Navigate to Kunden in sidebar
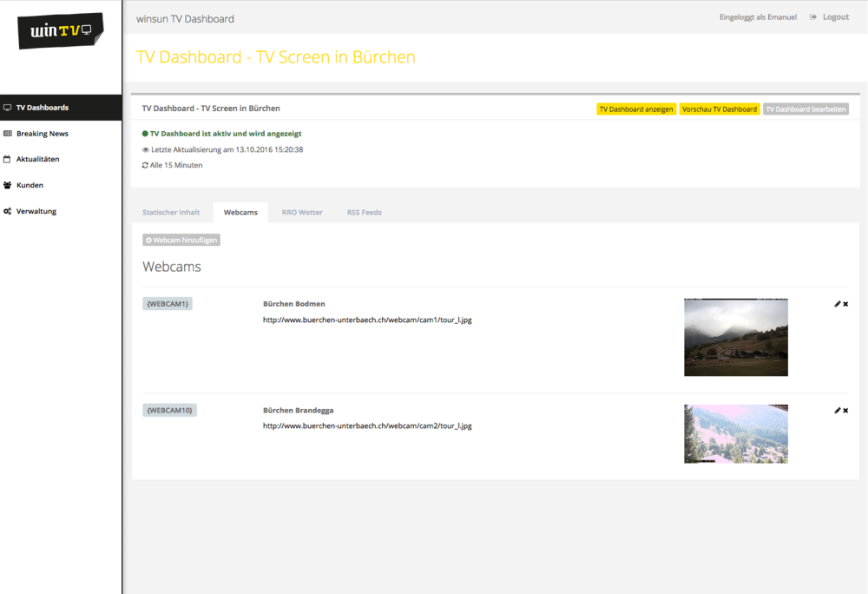The height and width of the screenshot is (594, 868). pos(30,185)
